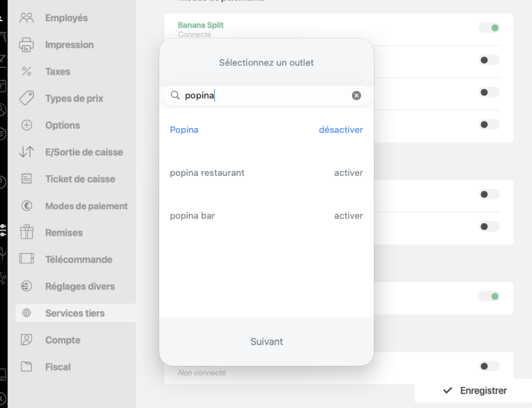Screen dimensions: 532x408
Task: Click désactiver next to Popina
Action: pos(341,130)
